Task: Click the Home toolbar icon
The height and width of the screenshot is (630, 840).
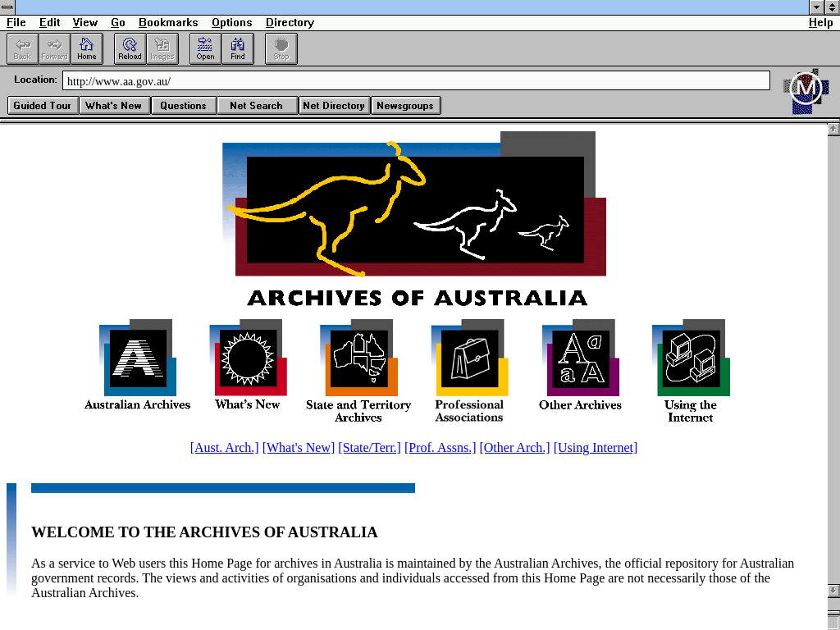Action: coord(87,48)
